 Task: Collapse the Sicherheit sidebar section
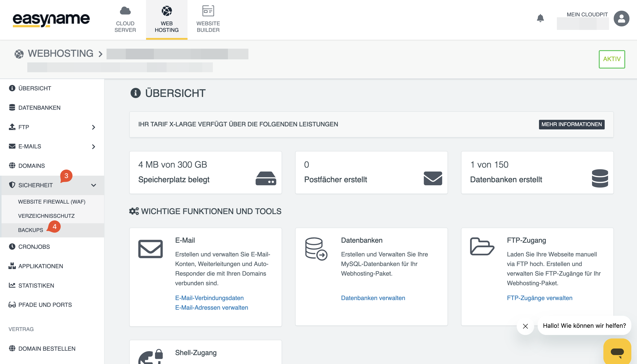click(x=93, y=185)
